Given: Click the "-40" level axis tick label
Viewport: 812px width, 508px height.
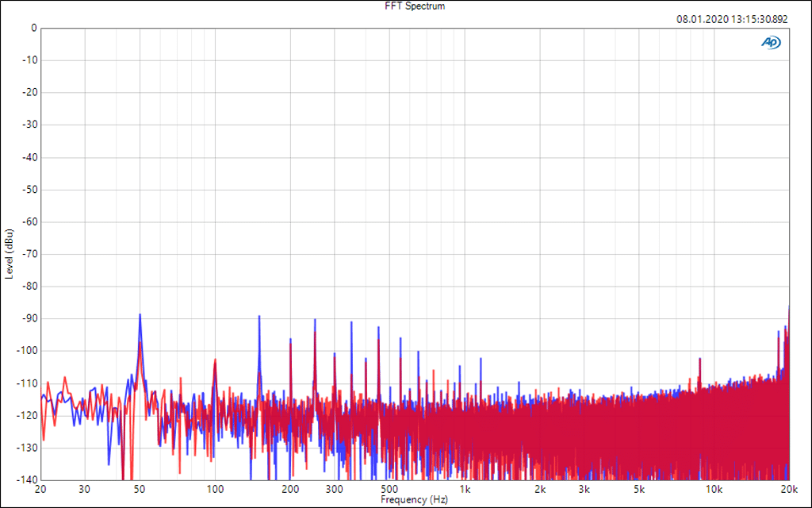Looking at the screenshot, I should click(29, 158).
